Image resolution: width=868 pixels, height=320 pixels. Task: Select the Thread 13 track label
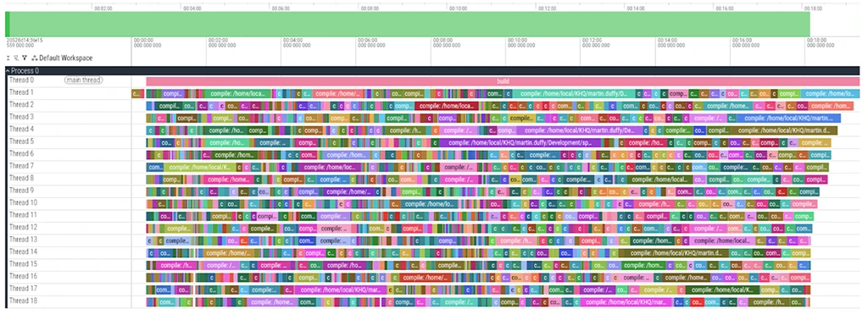pos(23,240)
